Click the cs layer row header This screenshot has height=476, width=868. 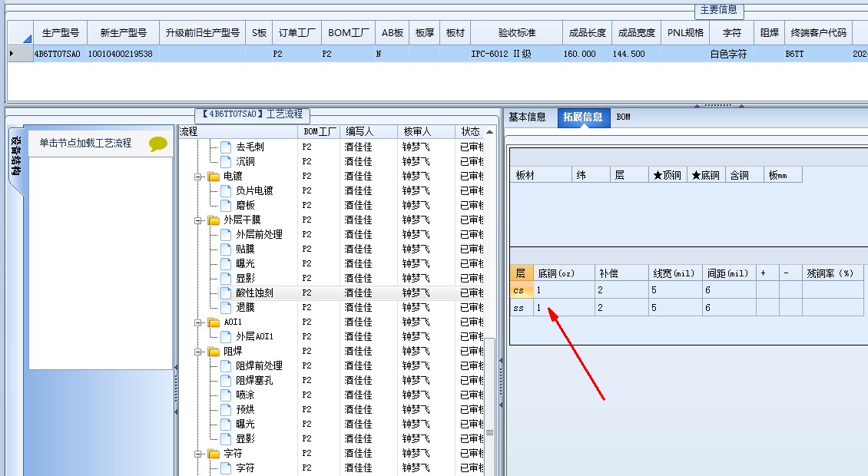click(x=522, y=290)
